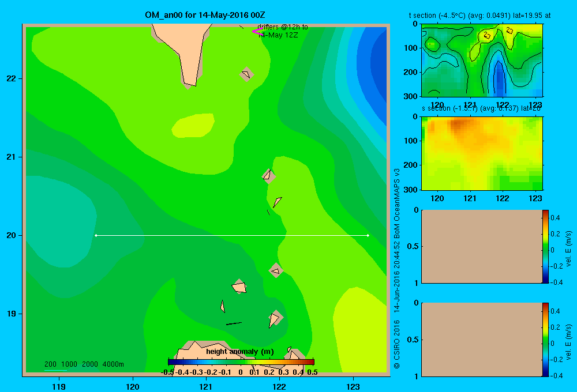Click the yellow-green patch near 21.4N 120.8E

[193, 126]
